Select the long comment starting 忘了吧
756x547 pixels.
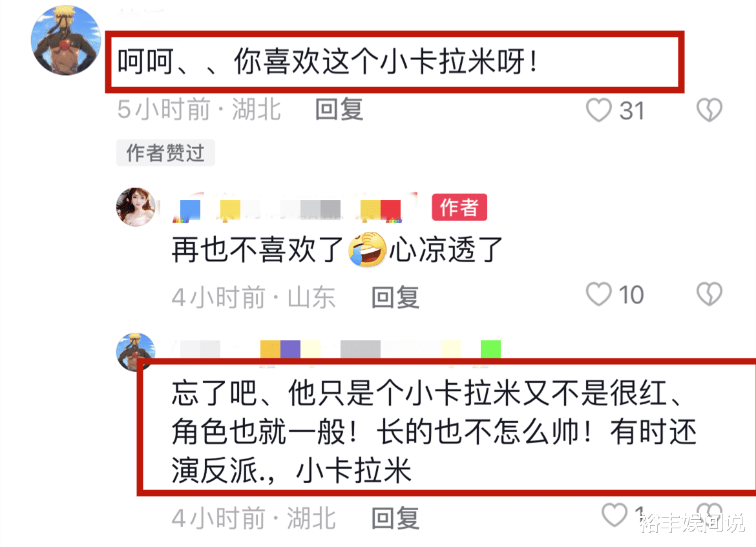[x=434, y=431]
